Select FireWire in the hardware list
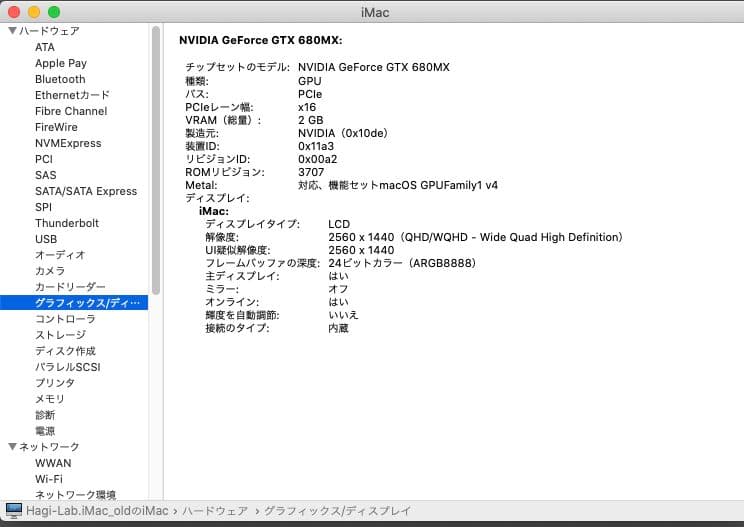Image resolution: width=744 pixels, height=527 pixels. click(56, 127)
